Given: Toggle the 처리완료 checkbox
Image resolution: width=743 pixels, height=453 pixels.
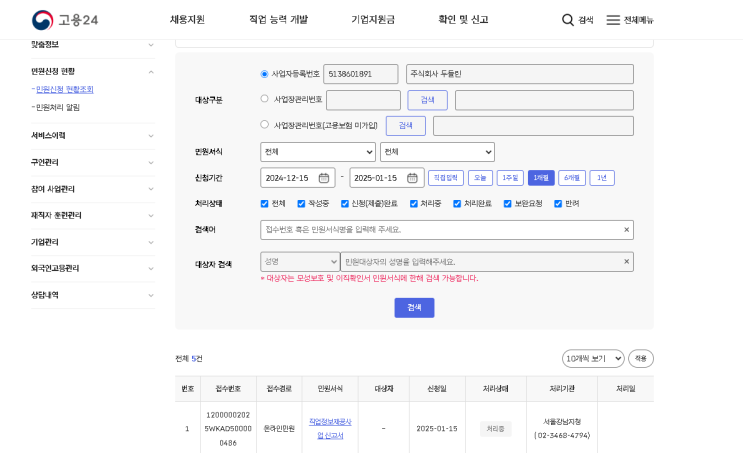Looking at the screenshot, I should (x=457, y=204).
